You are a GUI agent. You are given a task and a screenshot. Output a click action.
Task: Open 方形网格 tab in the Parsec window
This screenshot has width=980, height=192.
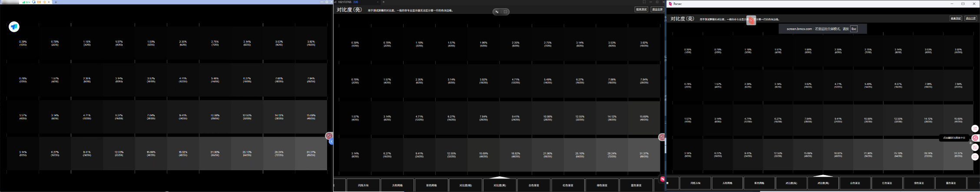coord(727,183)
